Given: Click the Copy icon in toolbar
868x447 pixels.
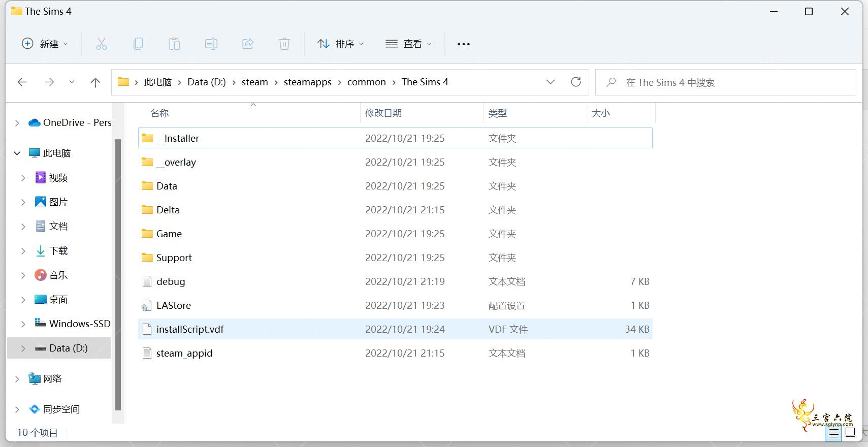Looking at the screenshot, I should [x=138, y=44].
